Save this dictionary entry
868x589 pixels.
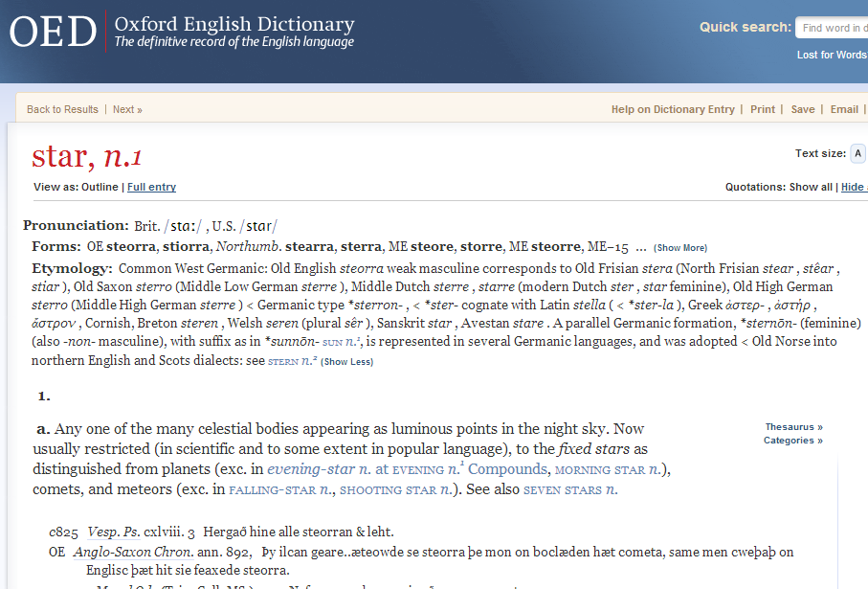(803, 110)
